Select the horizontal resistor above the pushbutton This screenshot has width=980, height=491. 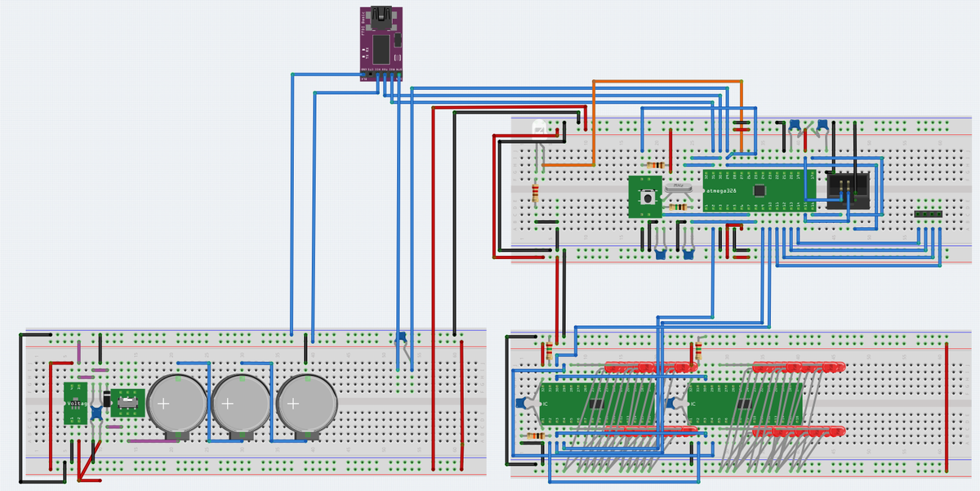[x=654, y=165]
